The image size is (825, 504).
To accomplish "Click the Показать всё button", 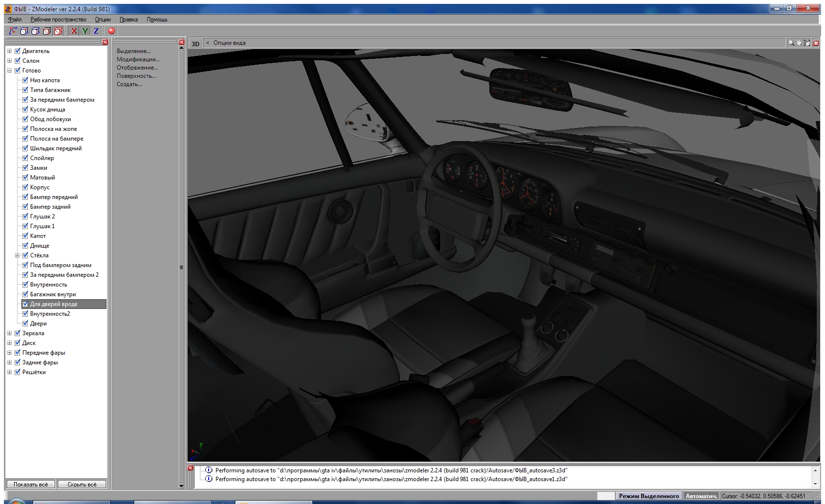I will pos(31,485).
